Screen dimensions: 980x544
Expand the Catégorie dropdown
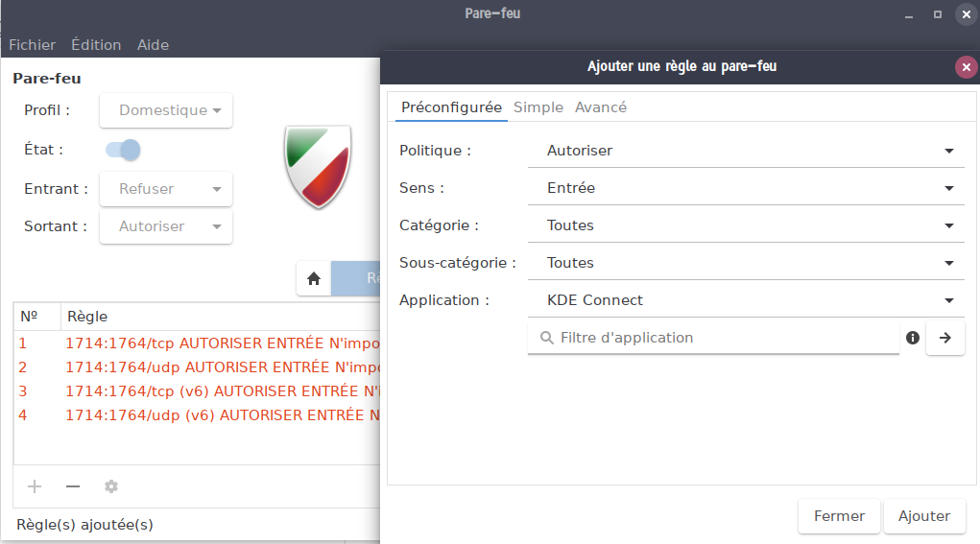pos(745,225)
